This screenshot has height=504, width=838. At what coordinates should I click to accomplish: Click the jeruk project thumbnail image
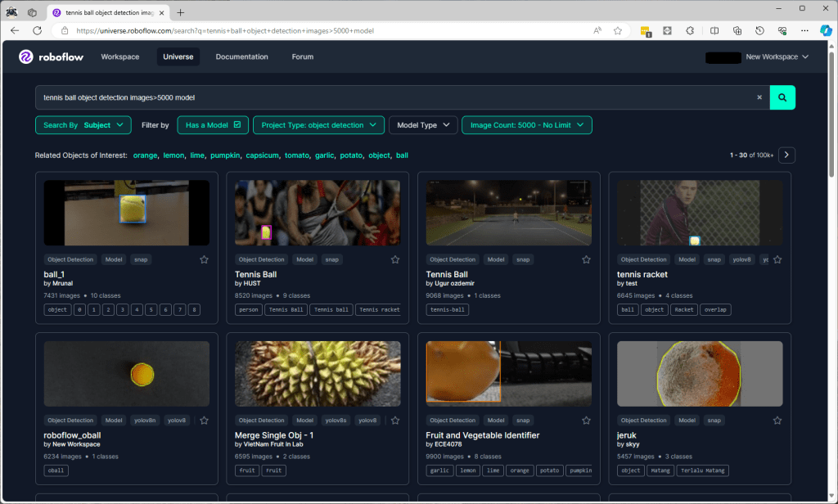click(x=699, y=374)
